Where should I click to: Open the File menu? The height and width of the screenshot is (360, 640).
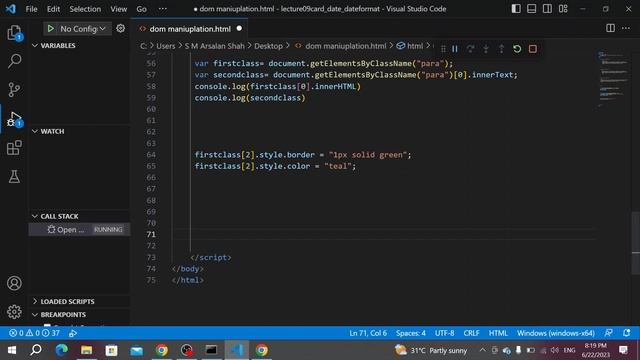pos(31,9)
